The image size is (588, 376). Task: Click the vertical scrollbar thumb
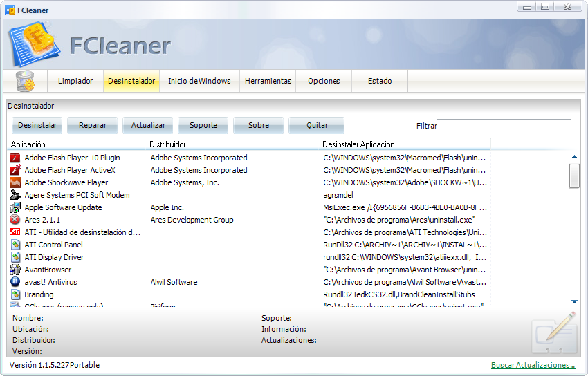point(574,176)
